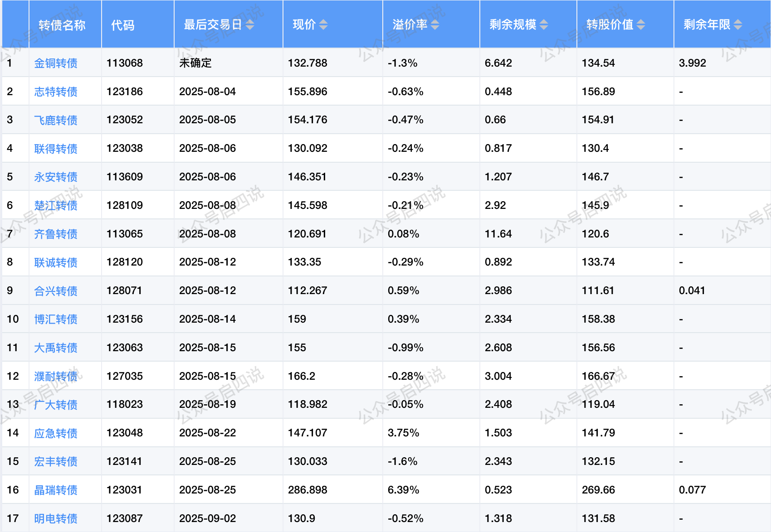Open 明电转债 in last row
Image resolution: width=771 pixels, height=532 pixels.
tap(56, 518)
